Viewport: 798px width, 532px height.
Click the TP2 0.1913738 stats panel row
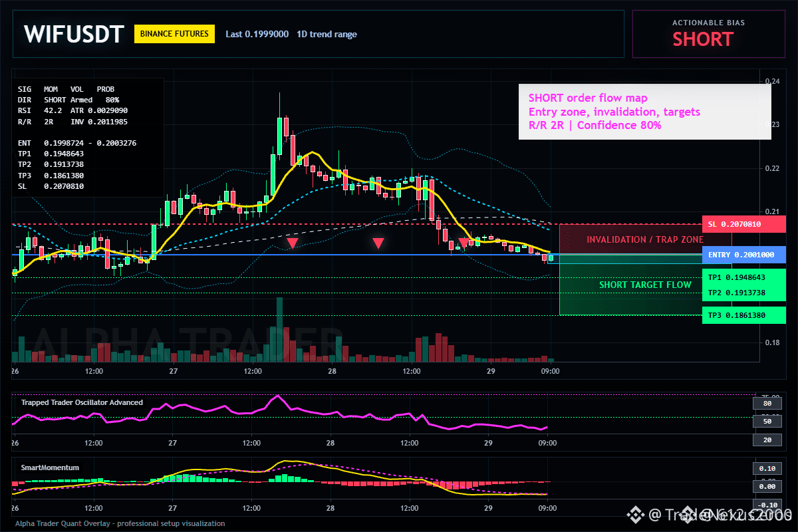(x=51, y=164)
